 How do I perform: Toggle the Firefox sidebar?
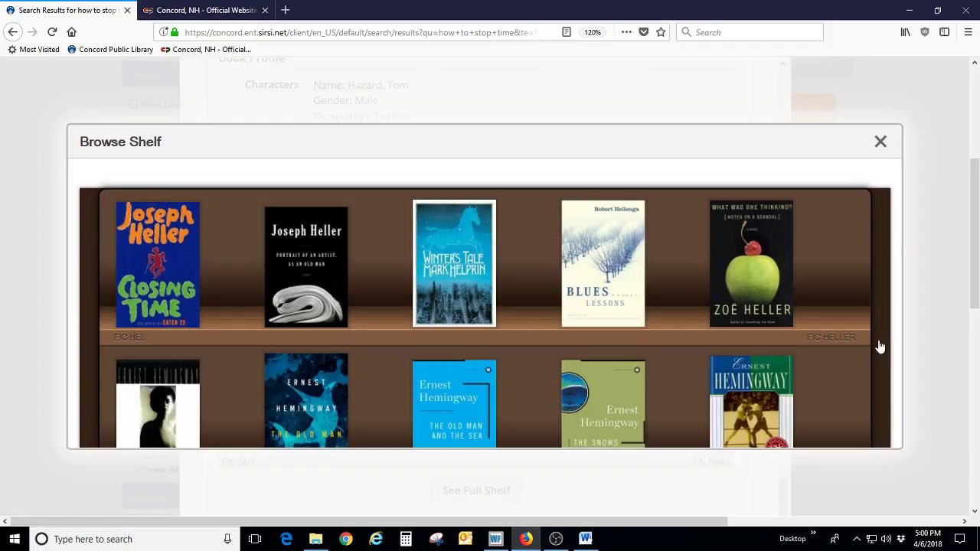[x=944, y=32]
